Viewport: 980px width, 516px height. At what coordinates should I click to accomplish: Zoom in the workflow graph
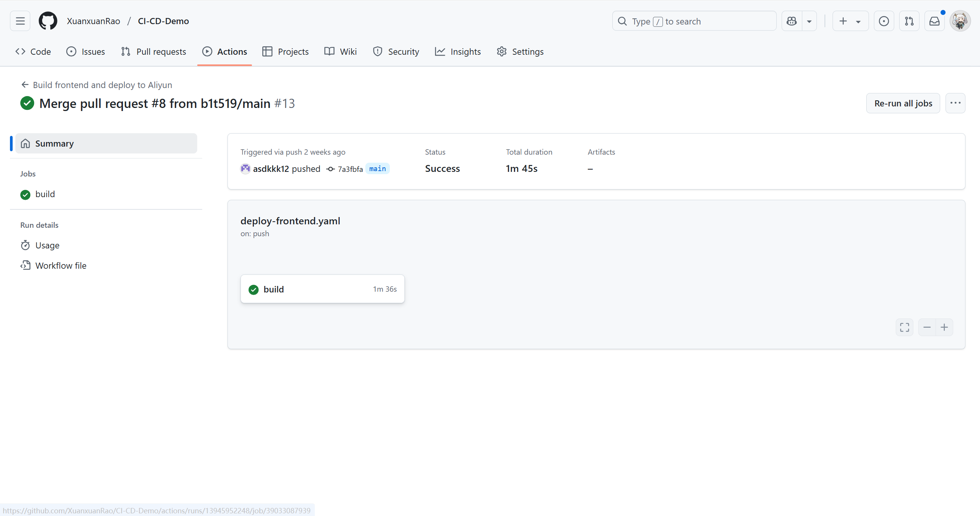[x=944, y=327]
